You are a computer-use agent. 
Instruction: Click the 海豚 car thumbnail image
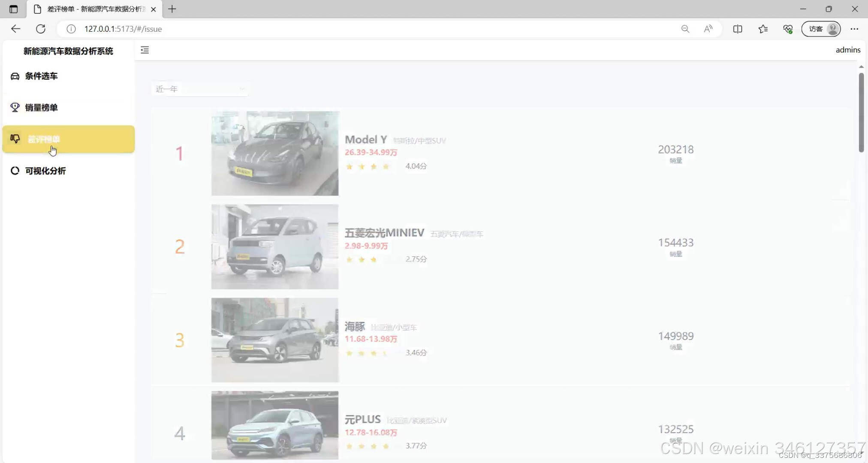coord(275,340)
